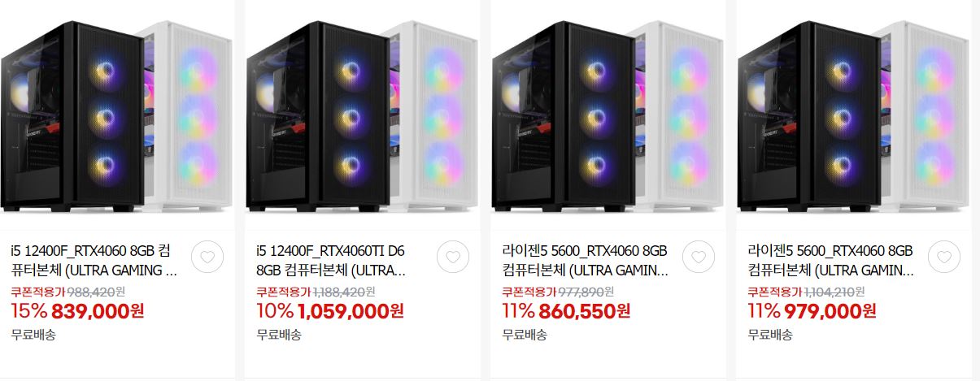Viewport: 980px width, 381px height.
Task: Open the i5 12400F_RTX4060 8GB 컴퓨터본체 title link
Action: click(x=94, y=259)
